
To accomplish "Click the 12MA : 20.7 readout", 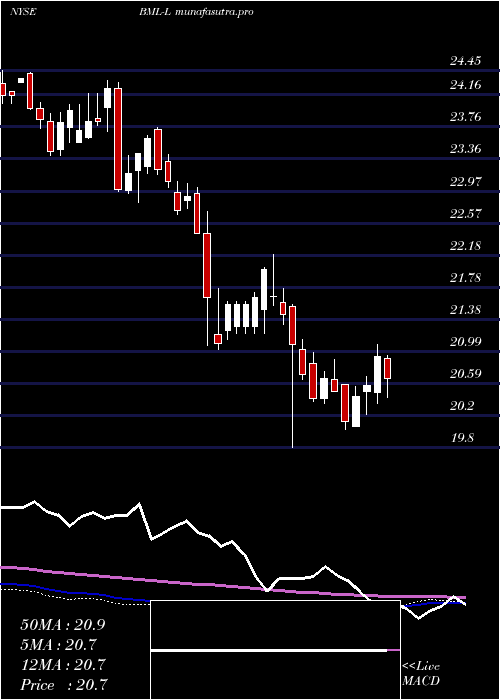I will (x=63, y=665).
